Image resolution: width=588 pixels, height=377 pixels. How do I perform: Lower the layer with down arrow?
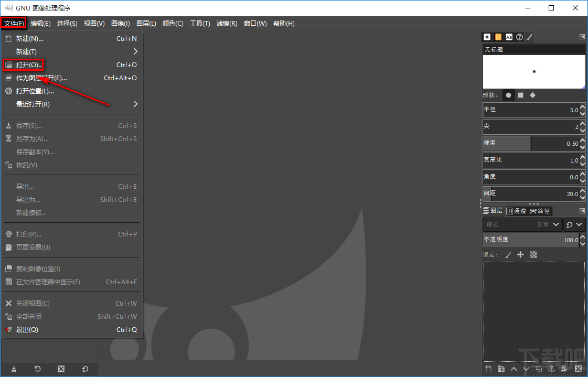coord(527,369)
